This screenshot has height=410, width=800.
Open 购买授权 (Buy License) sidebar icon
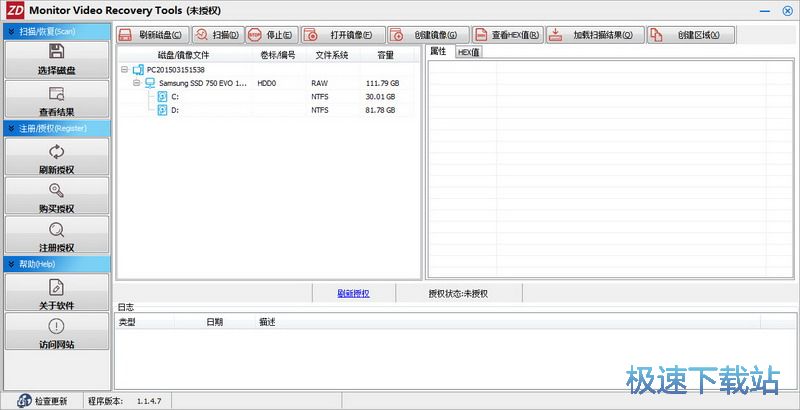coord(56,190)
